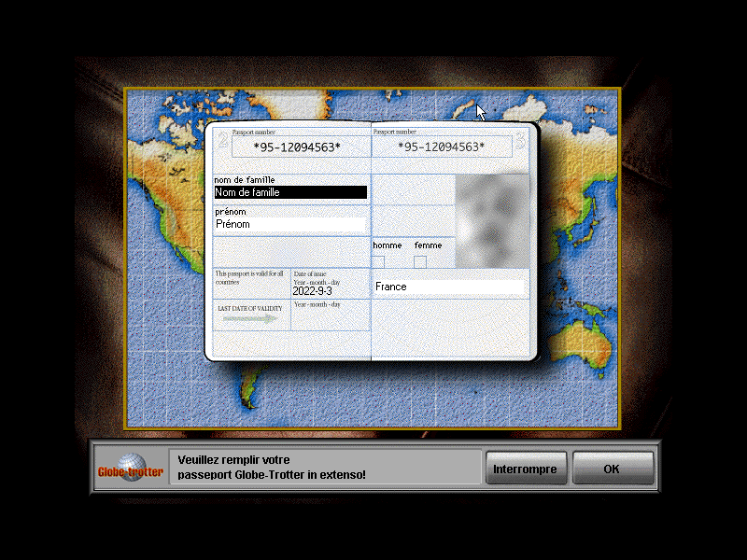Tick the femme checkbox
The image size is (747, 560).
pos(419,262)
